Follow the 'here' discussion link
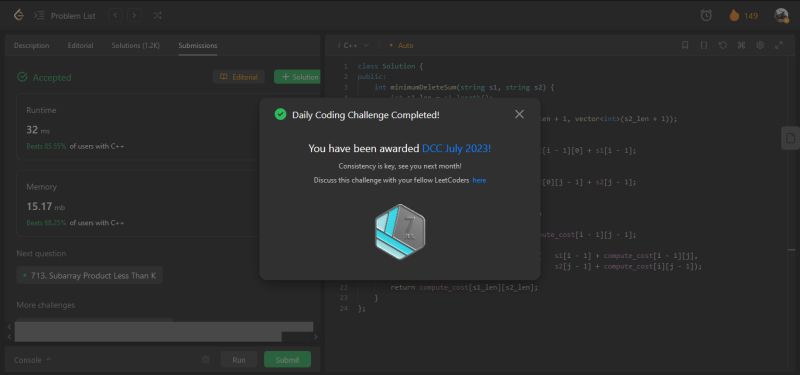Image resolution: width=800 pixels, height=375 pixels. 479,180
